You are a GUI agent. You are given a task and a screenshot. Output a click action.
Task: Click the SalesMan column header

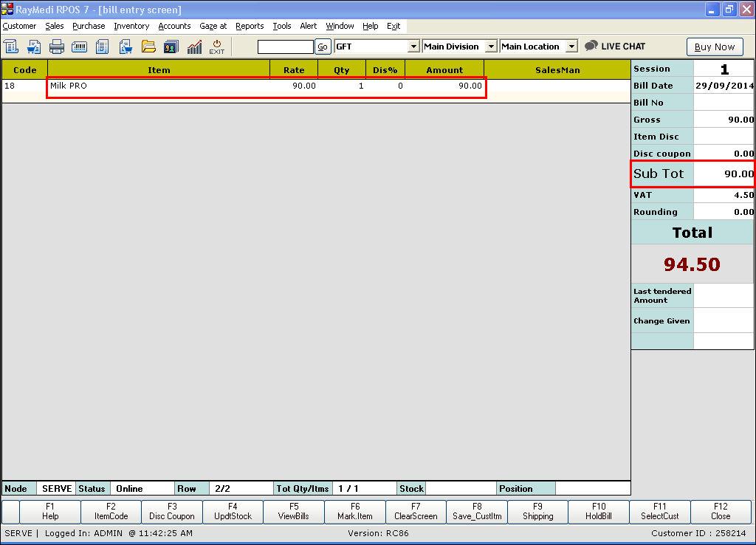557,70
